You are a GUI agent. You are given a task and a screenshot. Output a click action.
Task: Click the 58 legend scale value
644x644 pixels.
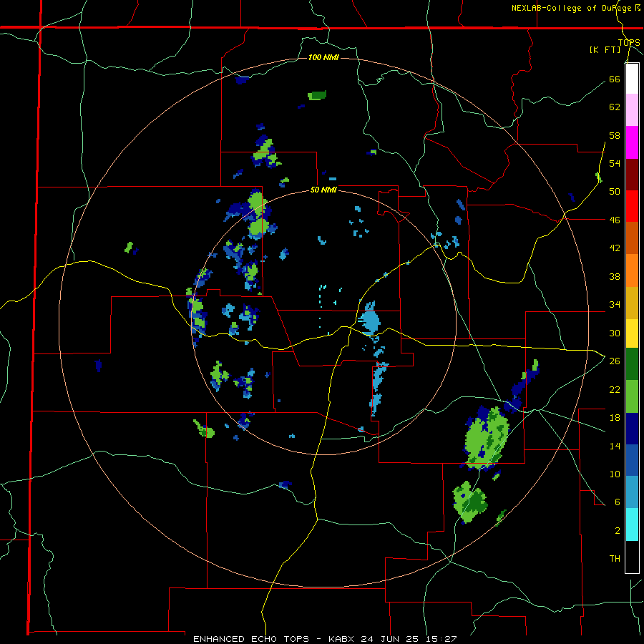(615, 135)
